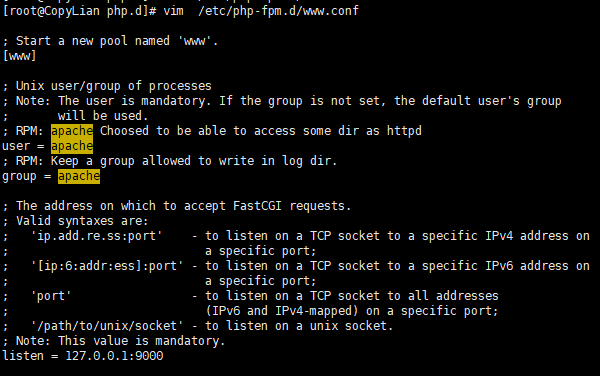Click the 'port' syntax example text
This screenshot has width=600, height=376.
(51, 296)
